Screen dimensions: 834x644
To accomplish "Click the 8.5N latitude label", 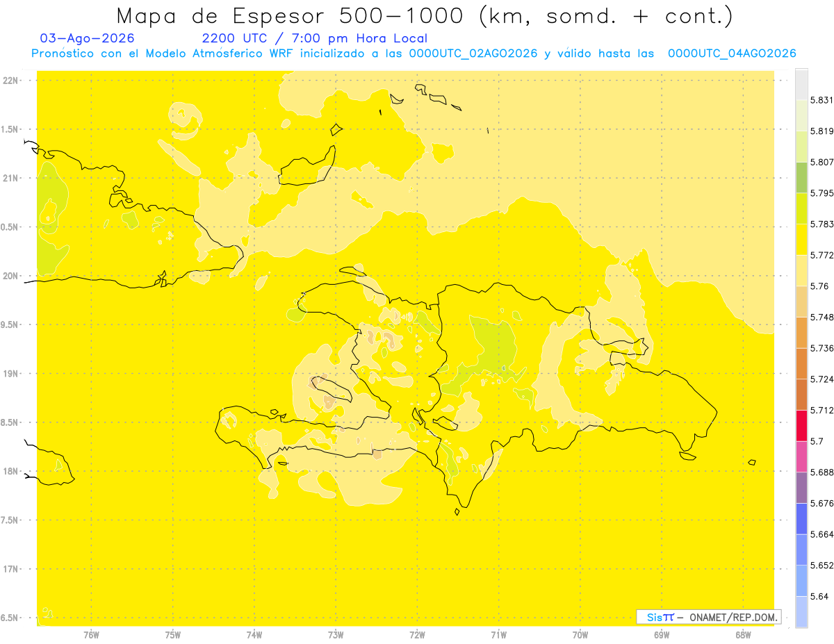I will point(10,422).
